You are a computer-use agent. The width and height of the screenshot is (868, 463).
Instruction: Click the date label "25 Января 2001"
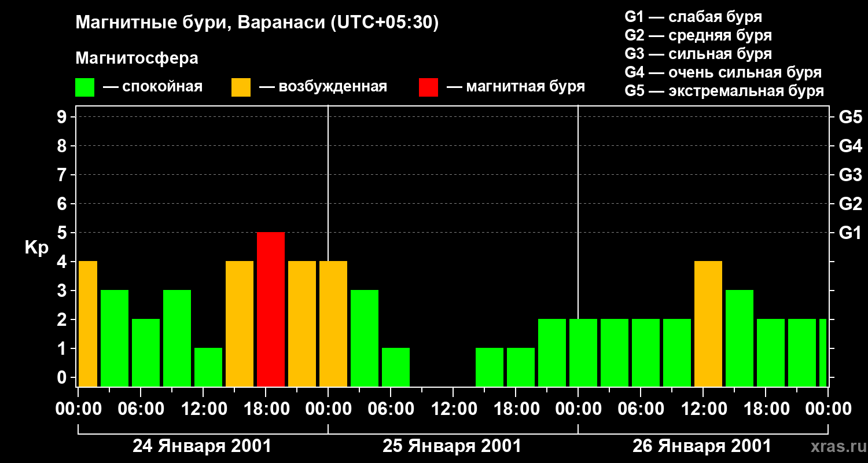coord(452,446)
